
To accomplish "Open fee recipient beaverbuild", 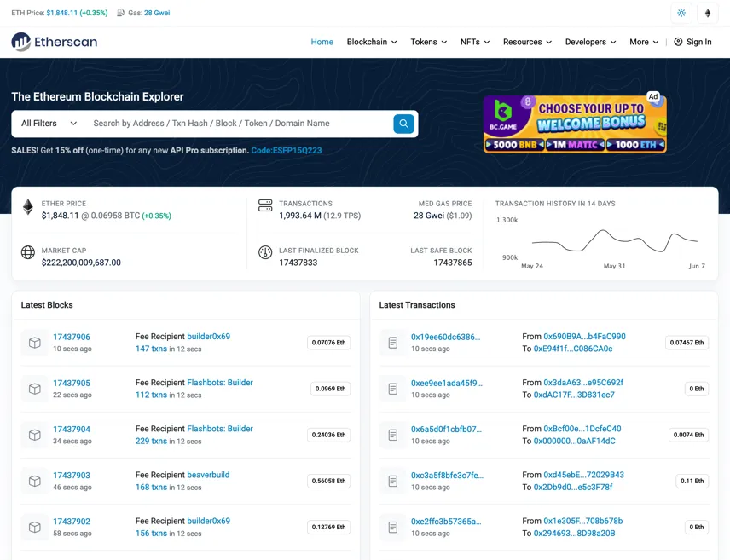I will tap(208, 475).
